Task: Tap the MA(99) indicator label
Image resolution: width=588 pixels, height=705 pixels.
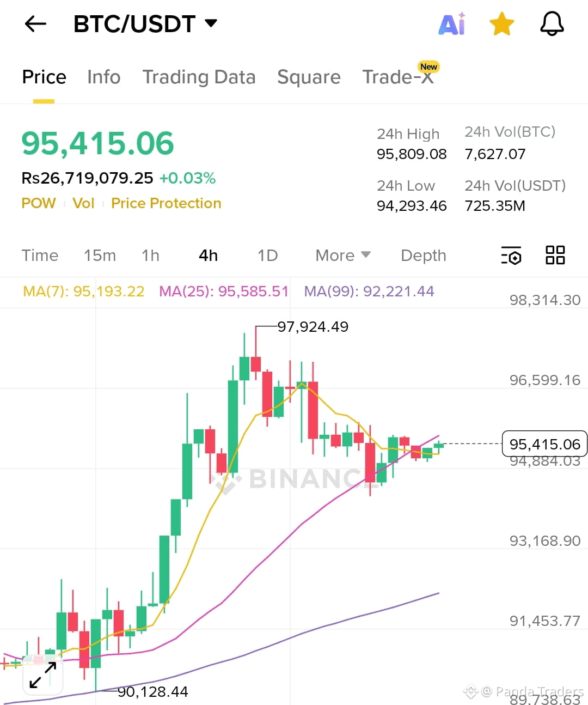Action: pos(370,291)
